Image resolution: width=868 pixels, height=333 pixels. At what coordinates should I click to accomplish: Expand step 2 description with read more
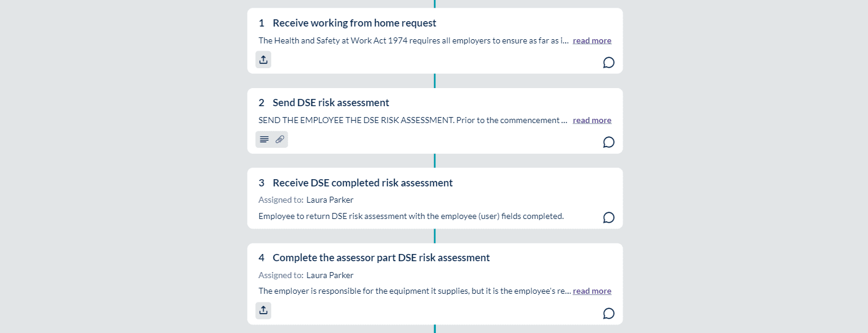(592, 120)
